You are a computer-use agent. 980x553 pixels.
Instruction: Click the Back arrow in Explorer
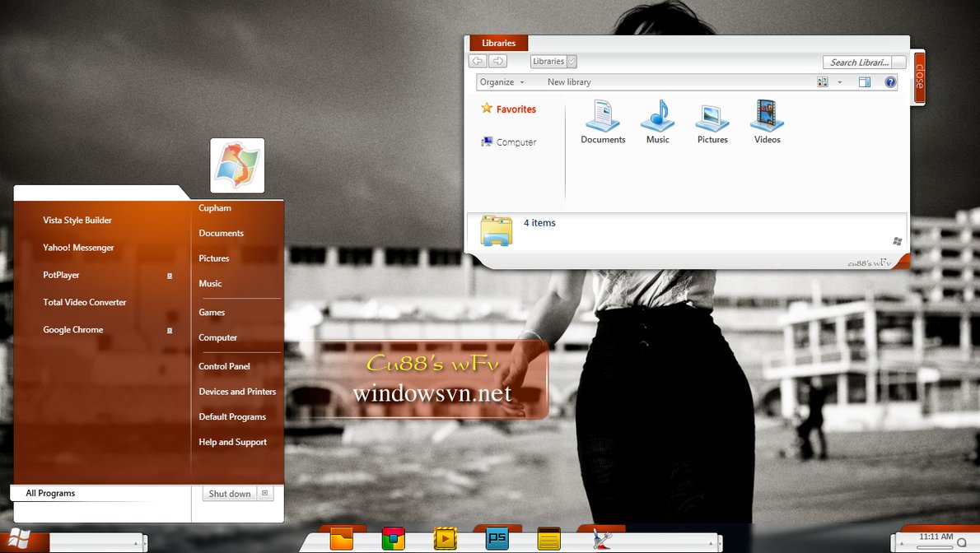click(478, 61)
